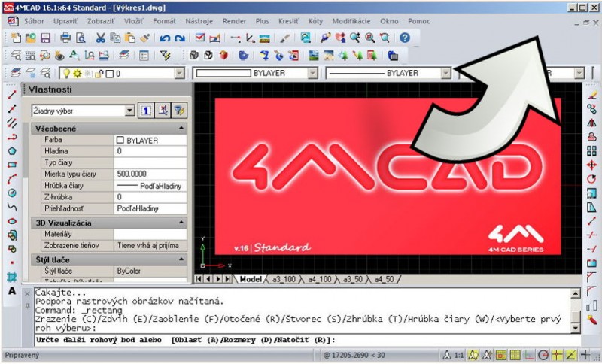Screen dimensions: 602x364
Task: Toggle Entity snap tracking angle icon in status bar
Action: pyautogui.click(x=571, y=355)
